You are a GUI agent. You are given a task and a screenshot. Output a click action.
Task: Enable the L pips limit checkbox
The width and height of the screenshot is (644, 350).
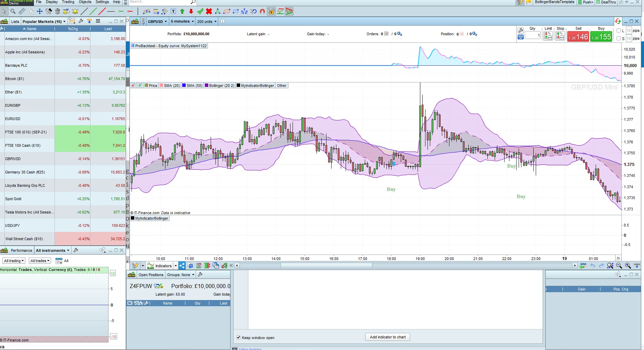[619, 30]
